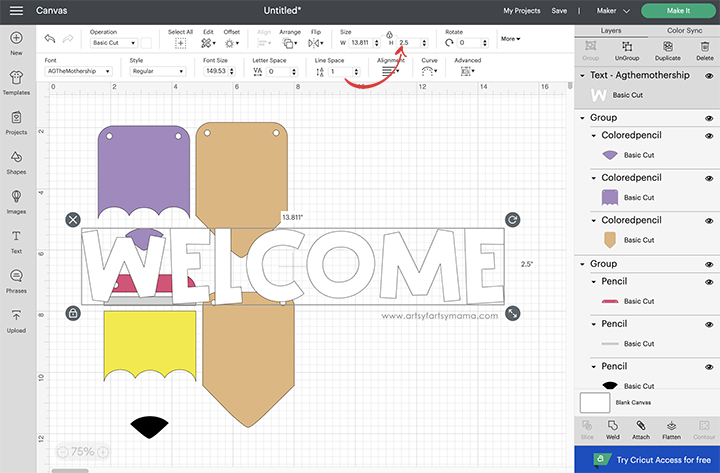Open the Font AGTheMothership dropdown
Viewport: 720px width, 473px height.
pyautogui.click(x=78, y=71)
